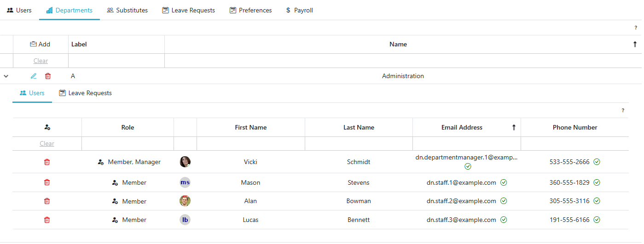Clear the department filters

41,61
